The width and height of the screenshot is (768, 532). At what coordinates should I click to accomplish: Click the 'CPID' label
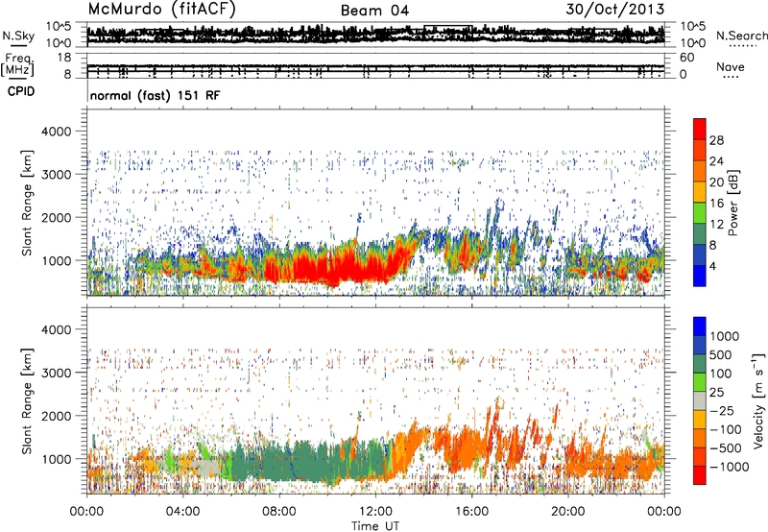21,91
